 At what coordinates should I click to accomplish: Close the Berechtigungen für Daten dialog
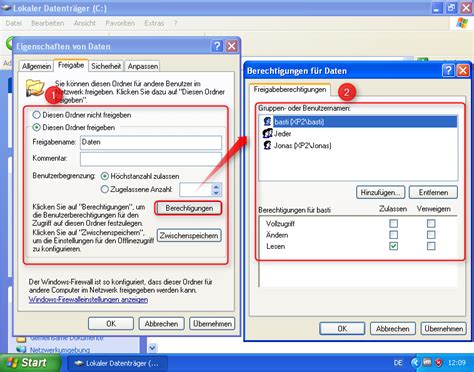[463, 70]
